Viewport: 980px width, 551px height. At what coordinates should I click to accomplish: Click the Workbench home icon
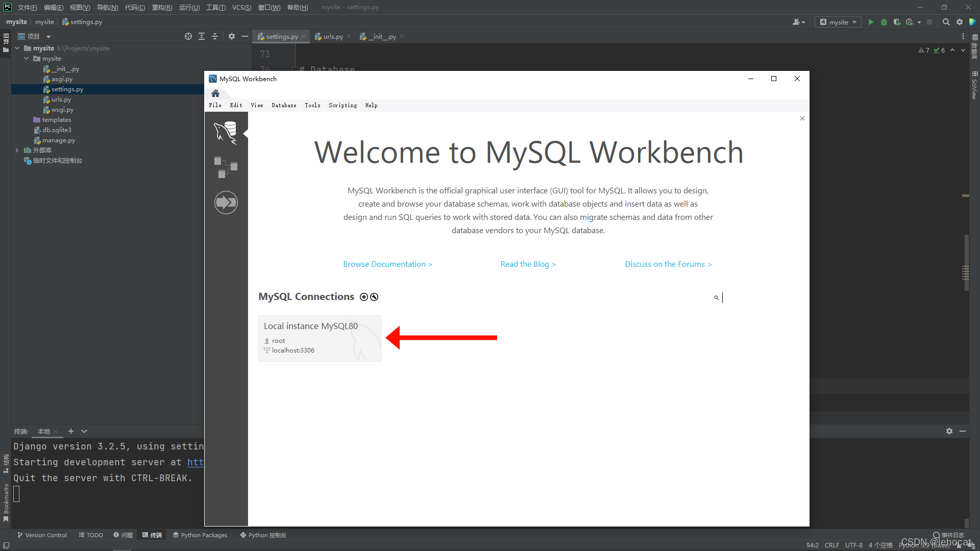coord(215,93)
